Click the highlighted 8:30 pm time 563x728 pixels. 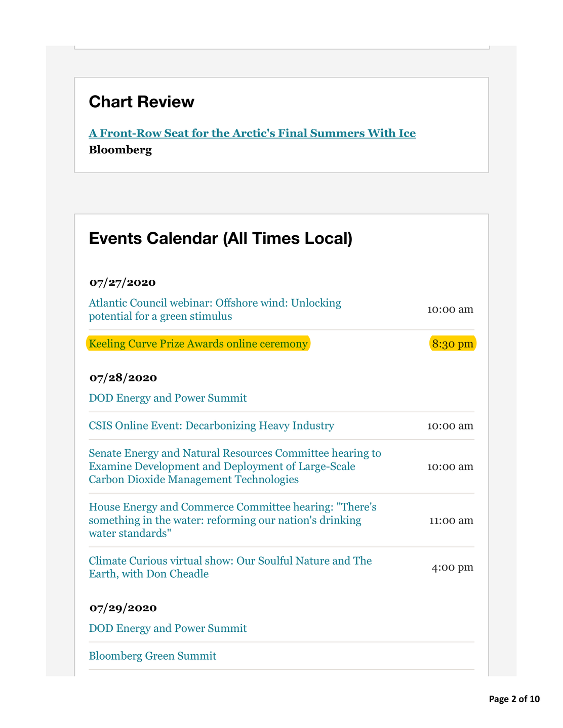tap(453, 344)
